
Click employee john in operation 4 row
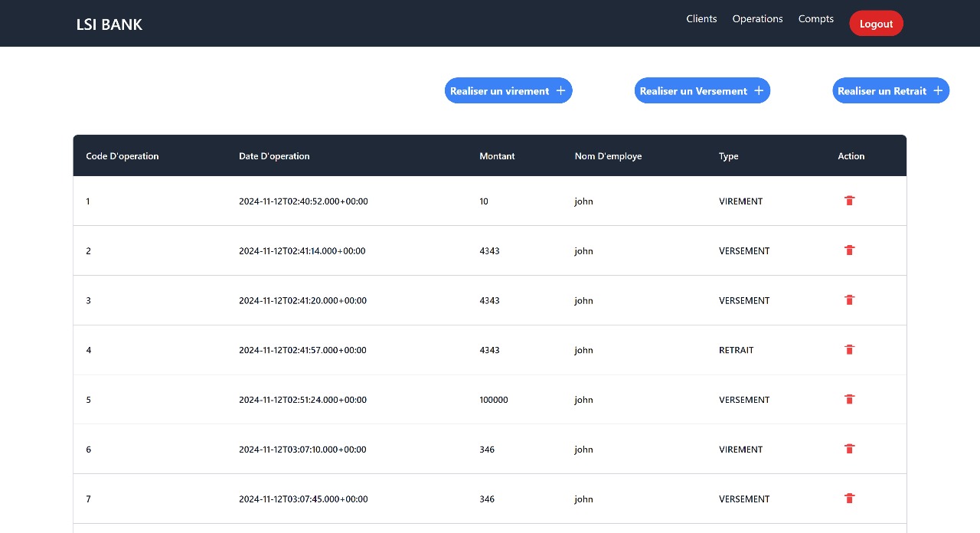583,350
